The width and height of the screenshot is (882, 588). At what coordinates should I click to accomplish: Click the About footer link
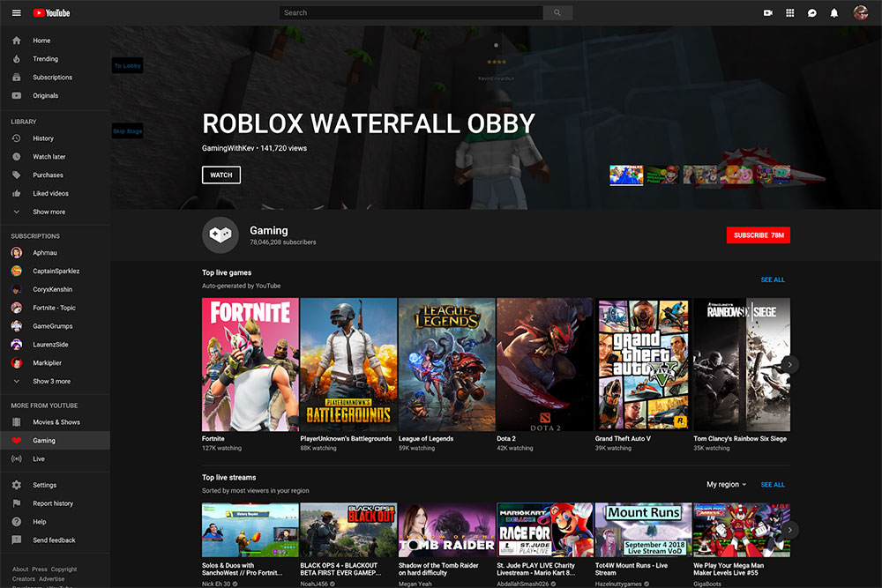(20, 569)
